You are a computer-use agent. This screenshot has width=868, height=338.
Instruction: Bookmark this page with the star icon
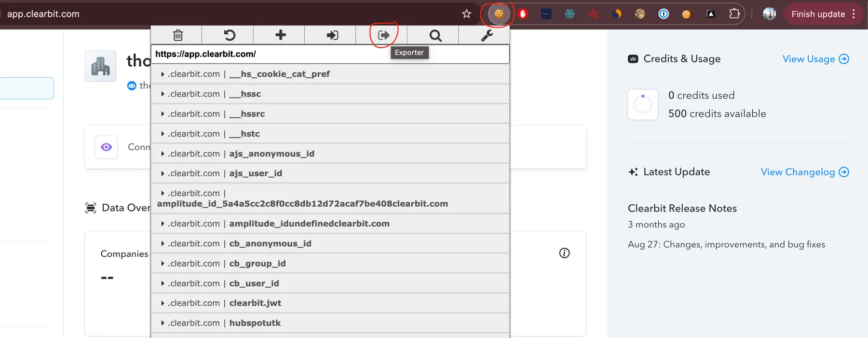point(466,14)
